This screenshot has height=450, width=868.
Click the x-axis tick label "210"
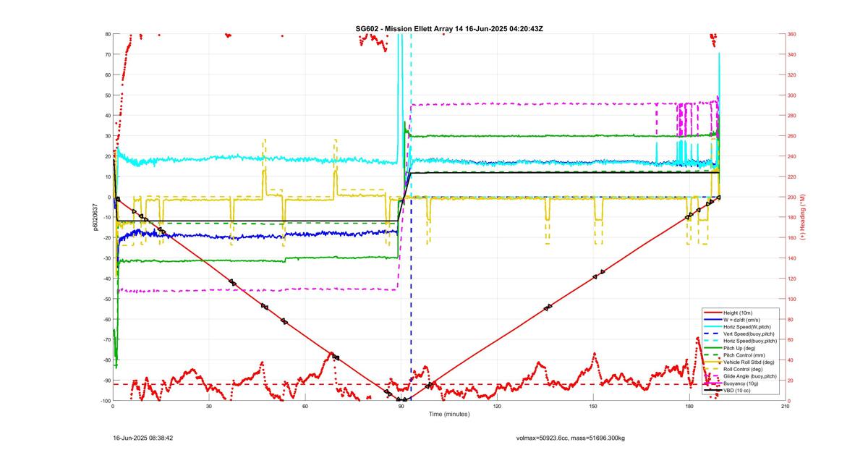(x=786, y=407)
